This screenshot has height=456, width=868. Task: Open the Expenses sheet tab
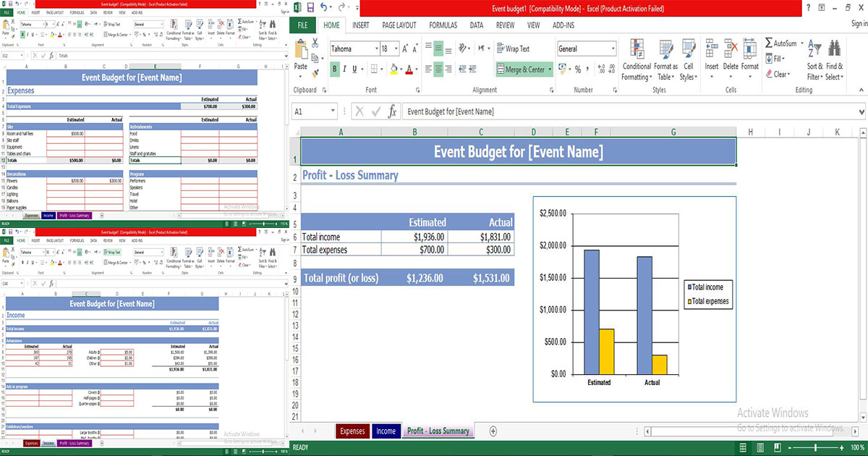(352, 431)
